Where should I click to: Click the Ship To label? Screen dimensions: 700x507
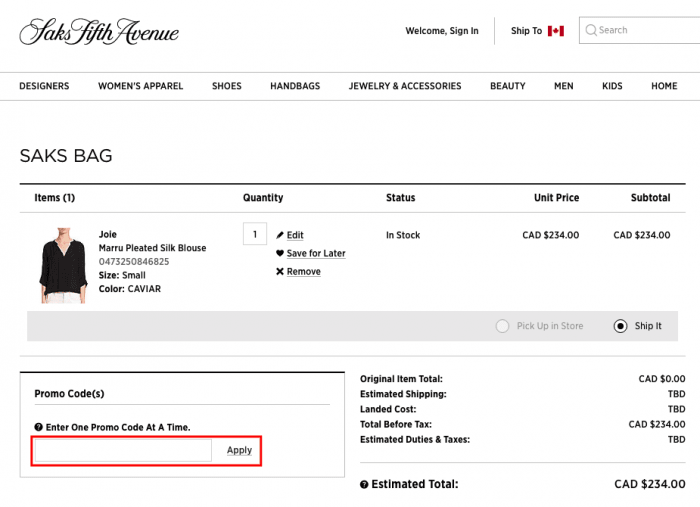point(526,31)
